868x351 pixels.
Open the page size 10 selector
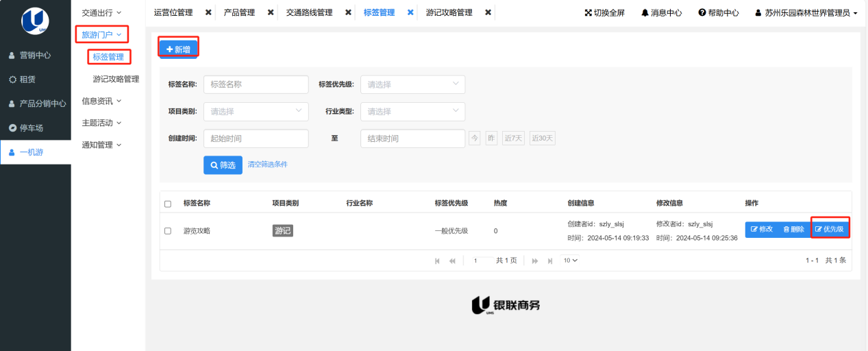click(570, 261)
